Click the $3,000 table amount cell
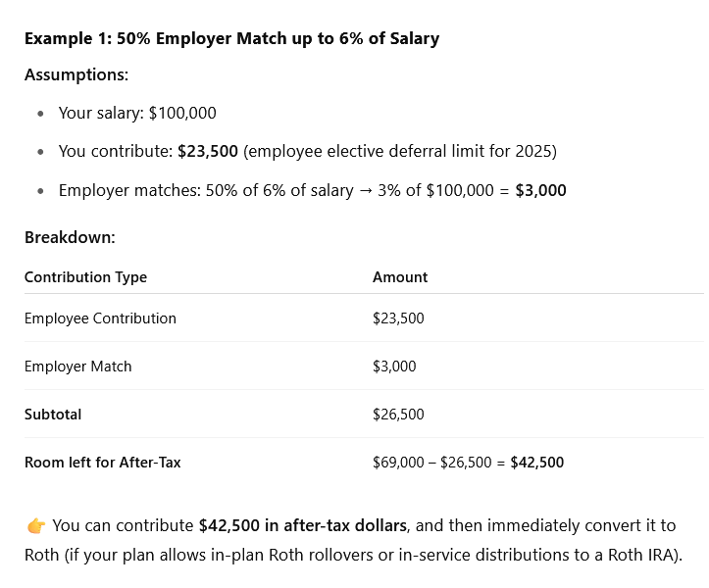The height and width of the screenshot is (588, 709). click(394, 367)
